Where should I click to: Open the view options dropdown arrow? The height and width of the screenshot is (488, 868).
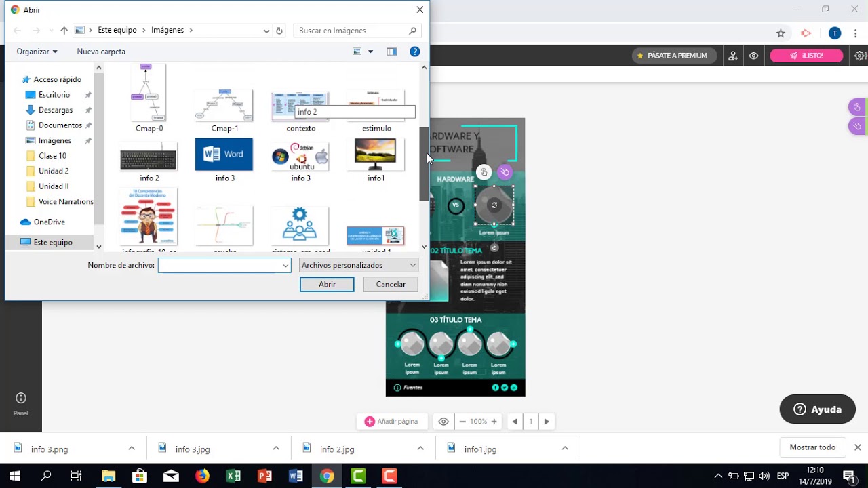point(370,52)
